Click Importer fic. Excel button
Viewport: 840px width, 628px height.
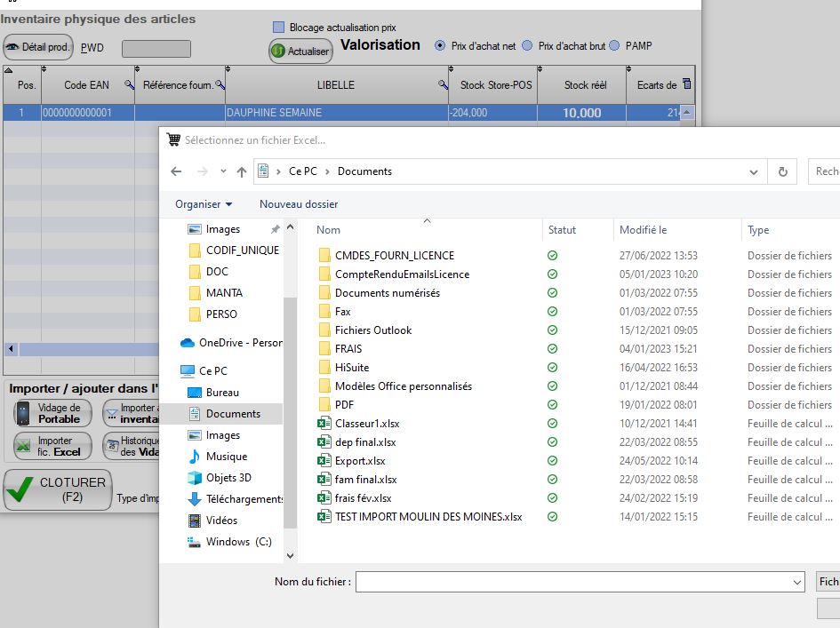52,446
